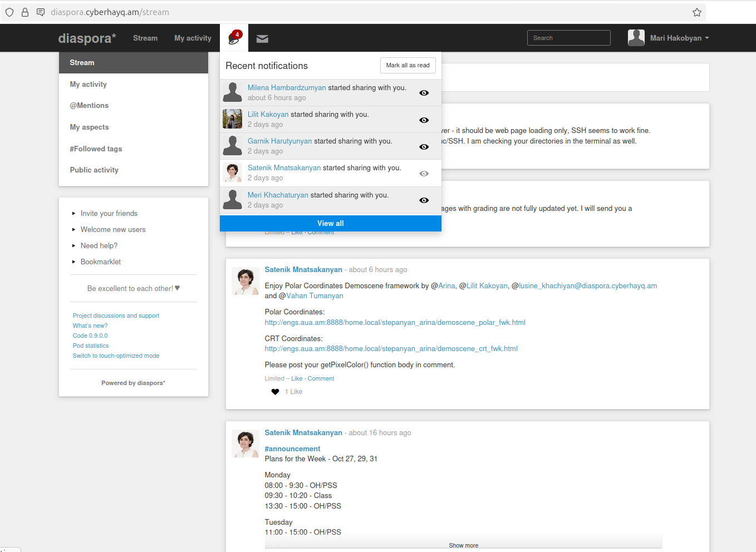
Task: Click Lilit Kakoyan's notification avatar photo
Action: coord(232,119)
